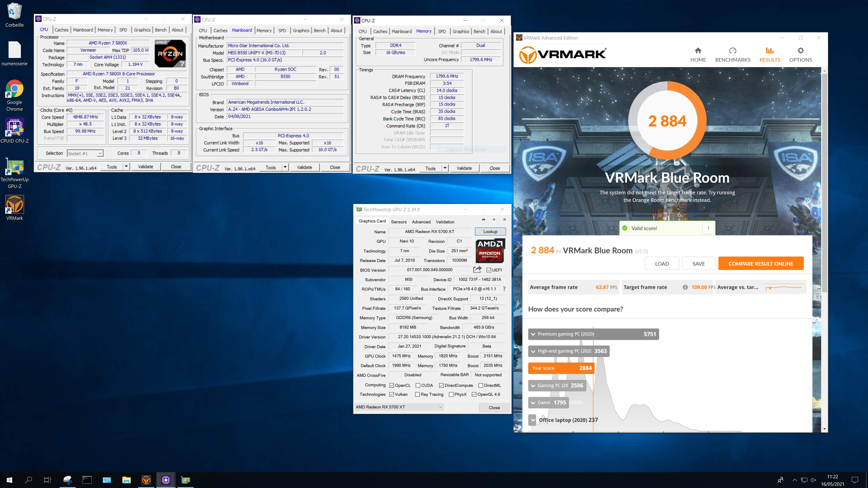Open notification center on taskbar
Image resolution: width=868 pixels, height=488 pixels.
pos(855,480)
